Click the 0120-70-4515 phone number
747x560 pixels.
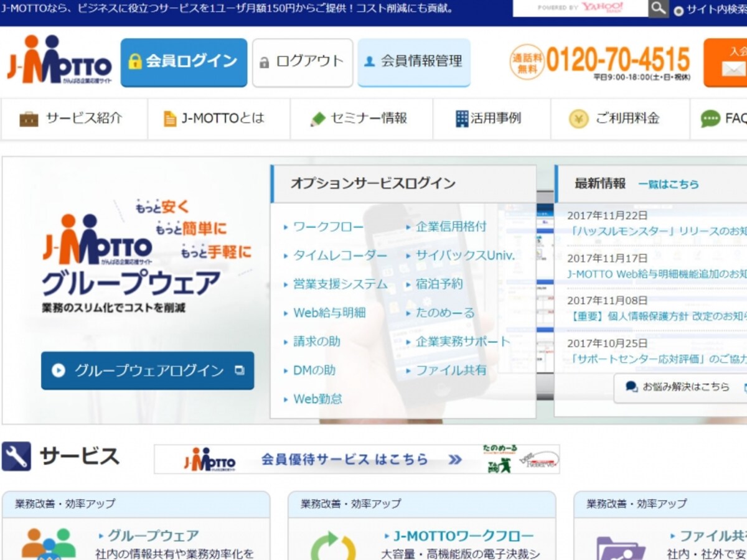(x=618, y=60)
